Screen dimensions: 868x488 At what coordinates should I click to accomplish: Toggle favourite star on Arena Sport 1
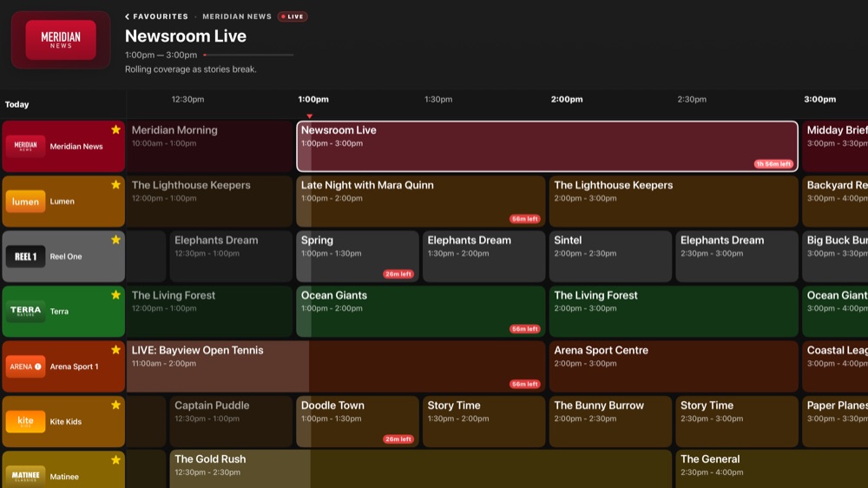click(x=115, y=350)
